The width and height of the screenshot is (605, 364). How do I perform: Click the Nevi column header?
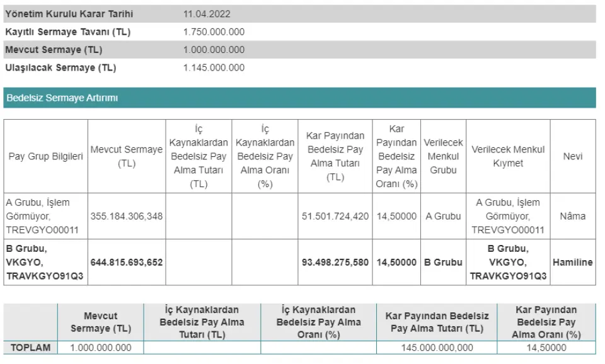pyautogui.click(x=572, y=157)
